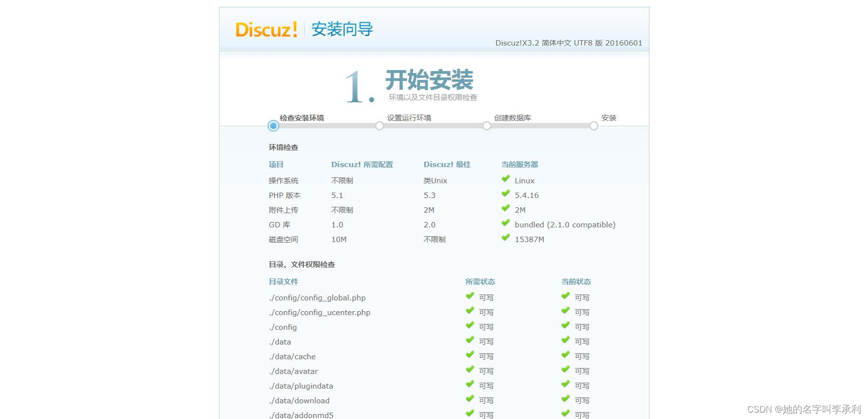Click the 当前服务器 column header
The image size is (868, 419).
pyautogui.click(x=520, y=164)
